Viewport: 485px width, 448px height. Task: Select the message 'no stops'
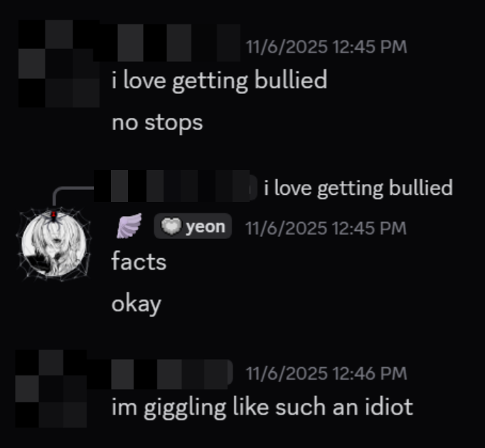point(157,123)
